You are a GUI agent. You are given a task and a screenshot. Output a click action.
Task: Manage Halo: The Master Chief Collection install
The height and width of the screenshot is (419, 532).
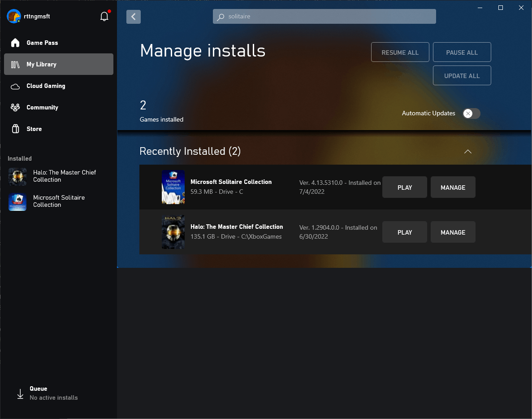point(453,232)
